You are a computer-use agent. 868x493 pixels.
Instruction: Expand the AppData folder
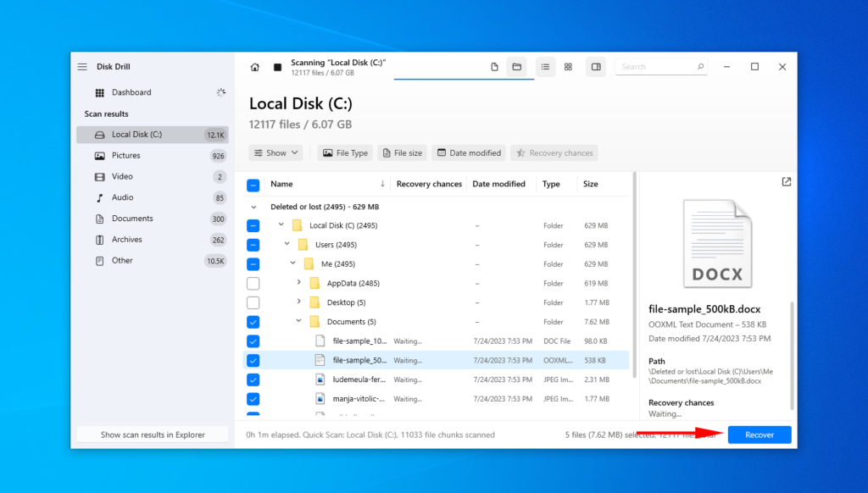pyautogui.click(x=297, y=283)
